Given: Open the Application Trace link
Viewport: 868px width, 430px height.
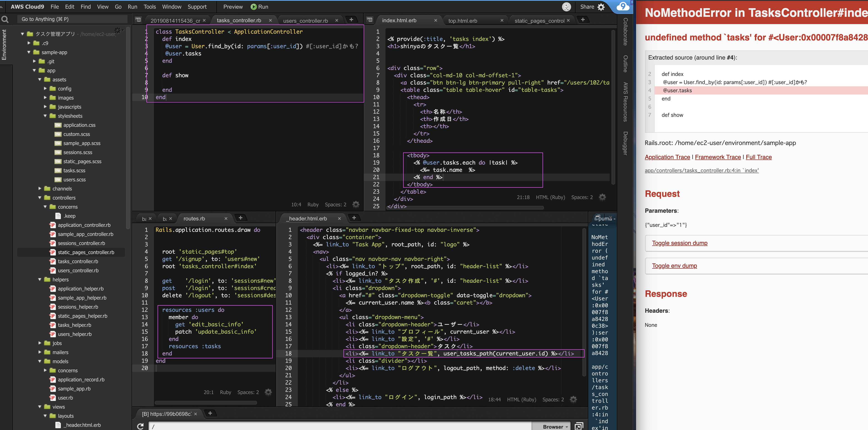Looking at the screenshot, I should point(667,157).
